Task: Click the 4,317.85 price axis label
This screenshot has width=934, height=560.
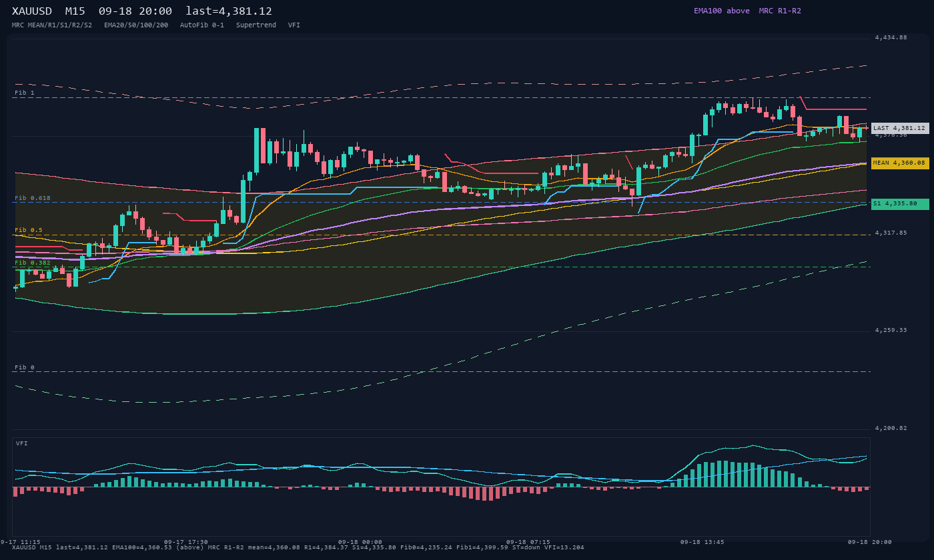Action: [x=891, y=233]
